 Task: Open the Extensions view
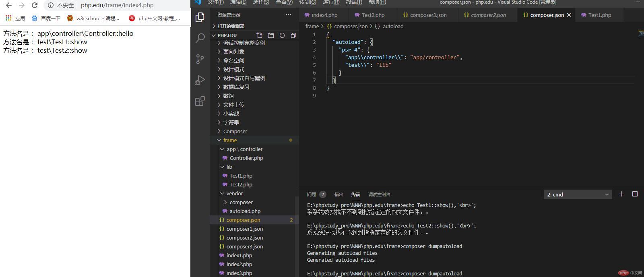200,101
